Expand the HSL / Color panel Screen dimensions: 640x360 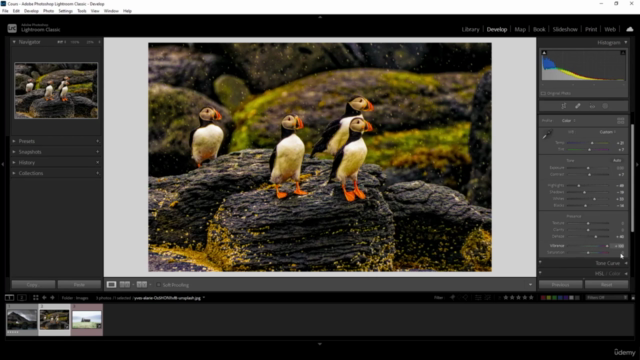pyautogui.click(x=626, y=273)
